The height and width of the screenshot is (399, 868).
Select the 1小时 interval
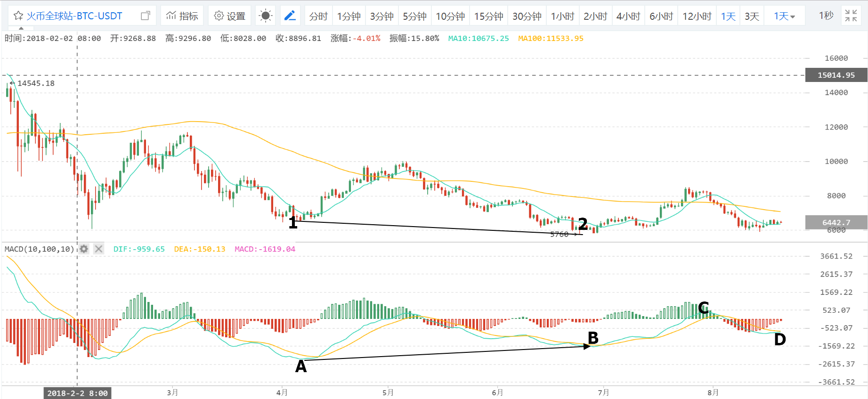pyautogui.click(x=563, y=16)
